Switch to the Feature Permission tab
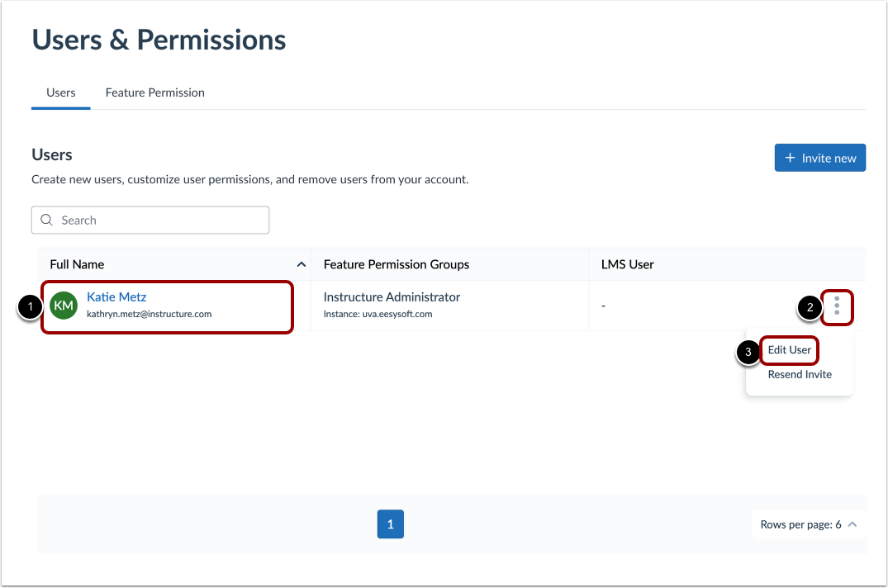This screenshot has width=888, height=588. coord(154,92)
